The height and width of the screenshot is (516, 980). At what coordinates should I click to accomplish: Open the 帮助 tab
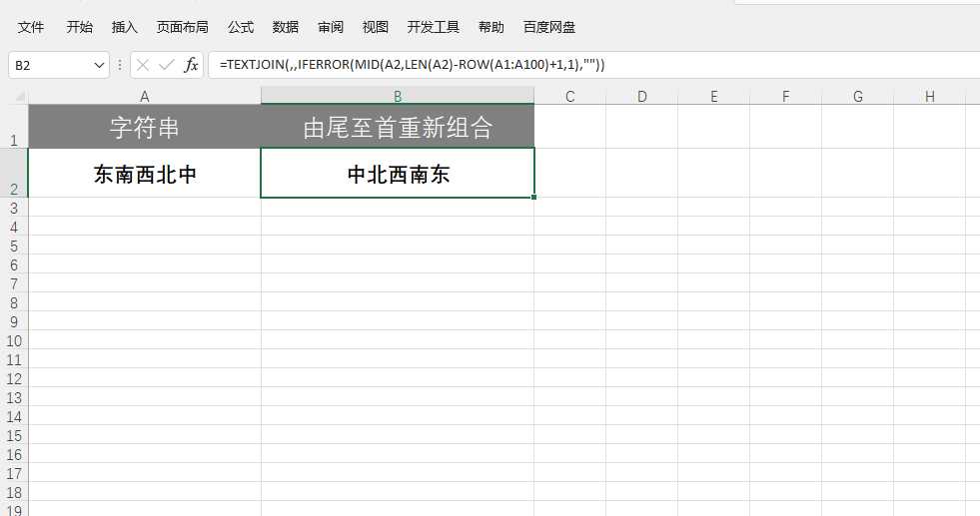(x=491, y=27)
